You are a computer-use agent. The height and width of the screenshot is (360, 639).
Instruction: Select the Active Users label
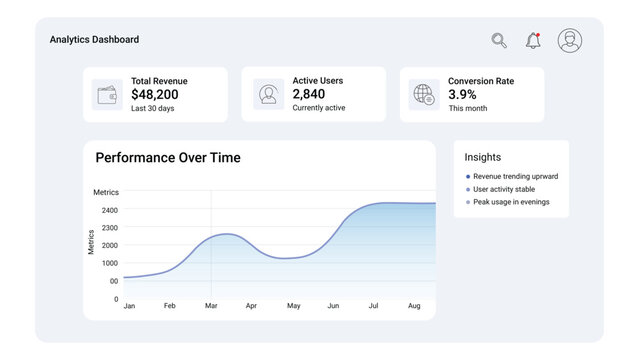[318, 81]
